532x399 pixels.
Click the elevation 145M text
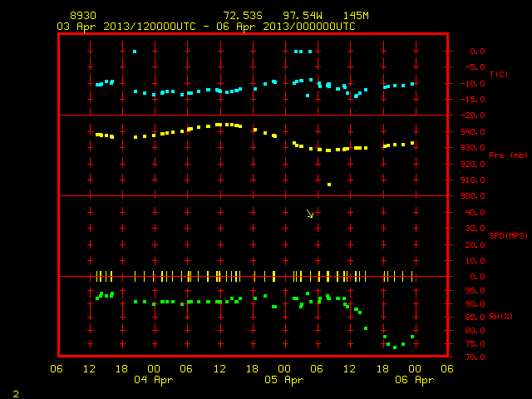356,16
